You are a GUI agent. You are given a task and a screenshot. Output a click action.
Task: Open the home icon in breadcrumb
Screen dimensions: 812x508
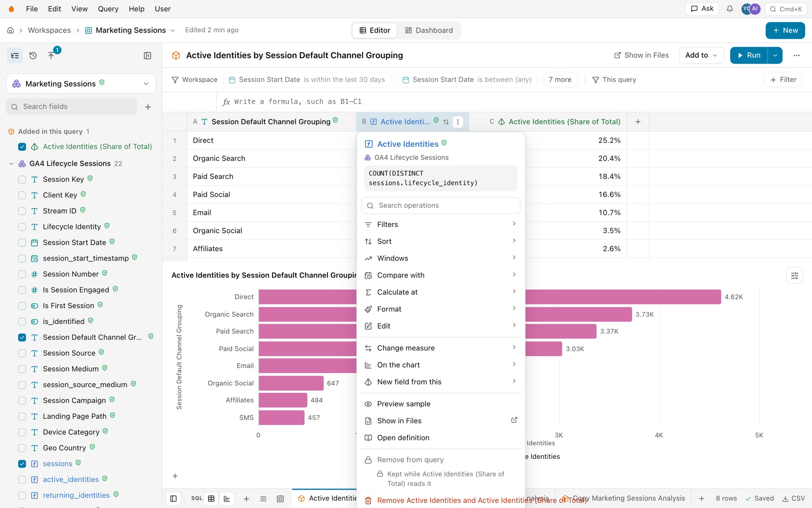10,30
